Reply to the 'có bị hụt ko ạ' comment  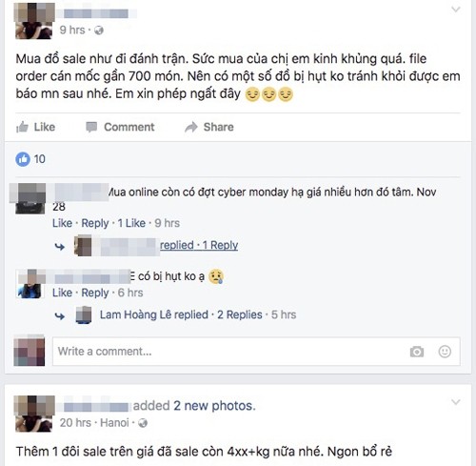coord(95,293)
